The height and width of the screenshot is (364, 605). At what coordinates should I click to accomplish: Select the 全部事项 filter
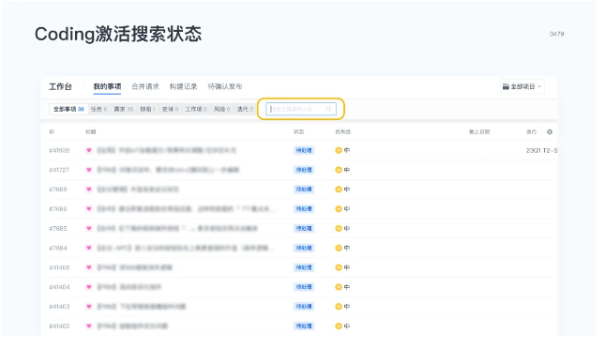point(68,109)
